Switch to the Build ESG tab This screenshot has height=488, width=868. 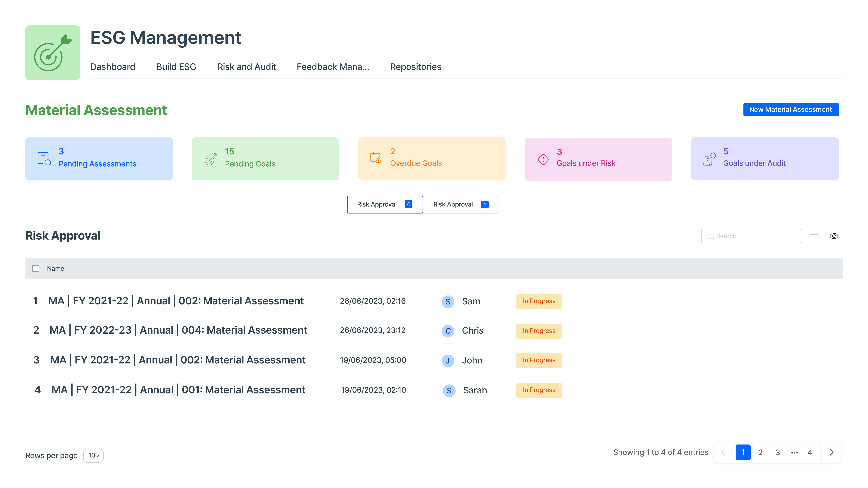[176, 67]
